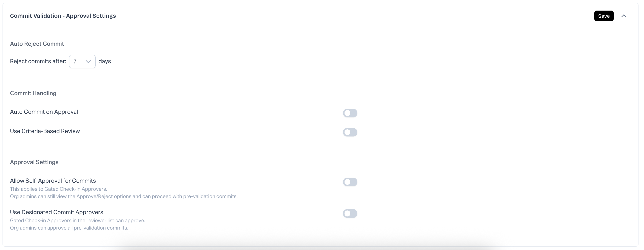Select the Commit Handling section heading
Viewport: 644px width, 250px height.
[33, 93]
